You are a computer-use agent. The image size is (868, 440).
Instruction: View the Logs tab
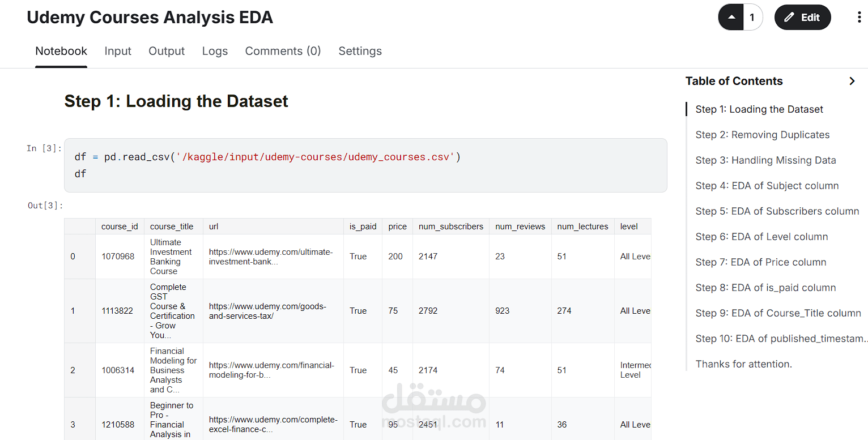point(215,51)
